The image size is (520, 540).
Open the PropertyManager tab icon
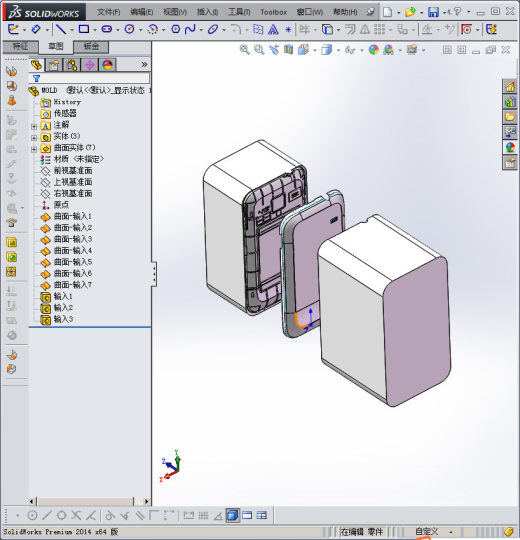point(53,65)
